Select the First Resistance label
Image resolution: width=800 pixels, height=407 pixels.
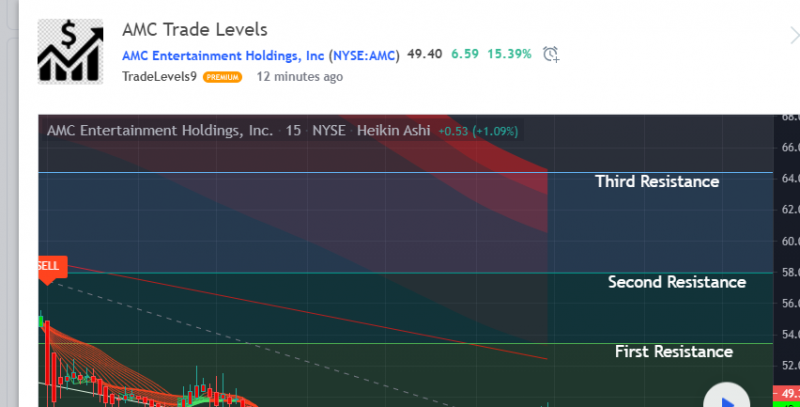point(673,352)
